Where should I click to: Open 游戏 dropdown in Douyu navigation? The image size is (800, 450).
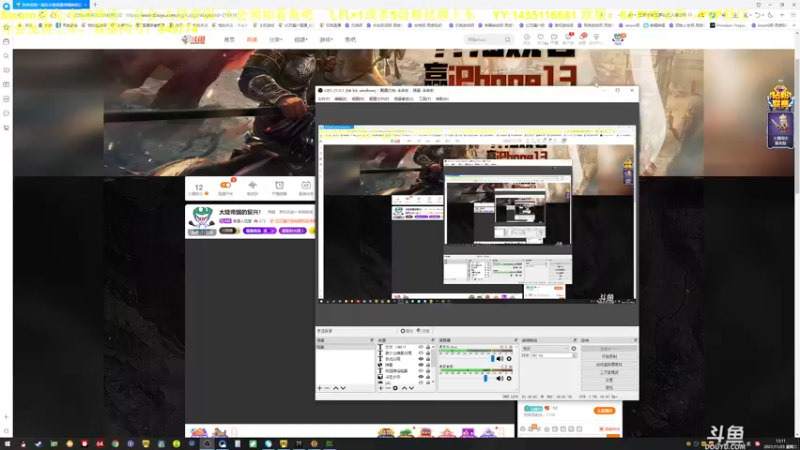click(326, 39)
